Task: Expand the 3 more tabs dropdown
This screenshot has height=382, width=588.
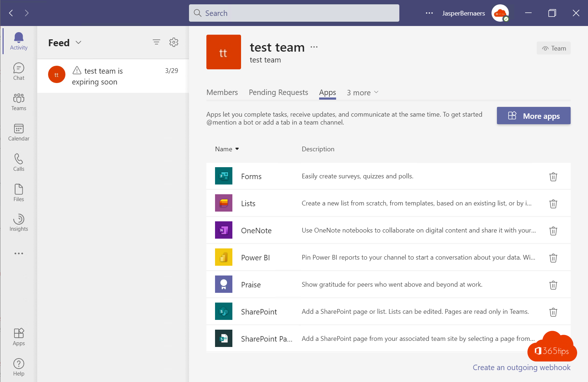Action: tap(362, 93)
